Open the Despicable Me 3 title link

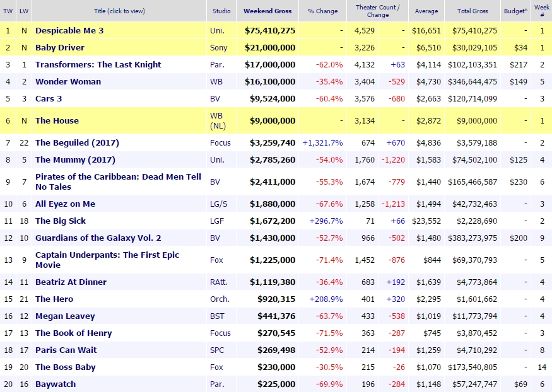[69, 31]
